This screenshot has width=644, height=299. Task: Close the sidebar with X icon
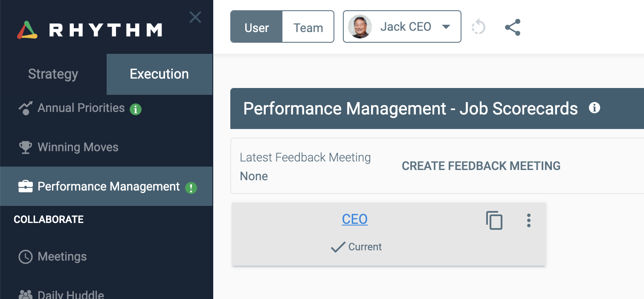(195, 18)
